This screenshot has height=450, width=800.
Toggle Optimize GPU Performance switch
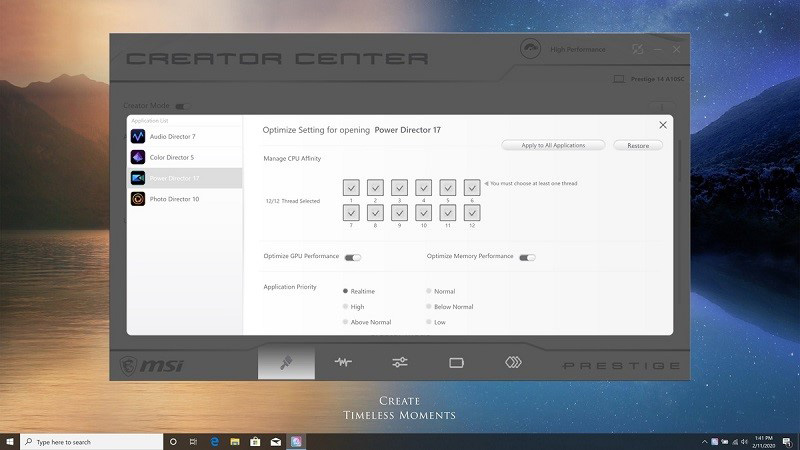click(353, 257)
